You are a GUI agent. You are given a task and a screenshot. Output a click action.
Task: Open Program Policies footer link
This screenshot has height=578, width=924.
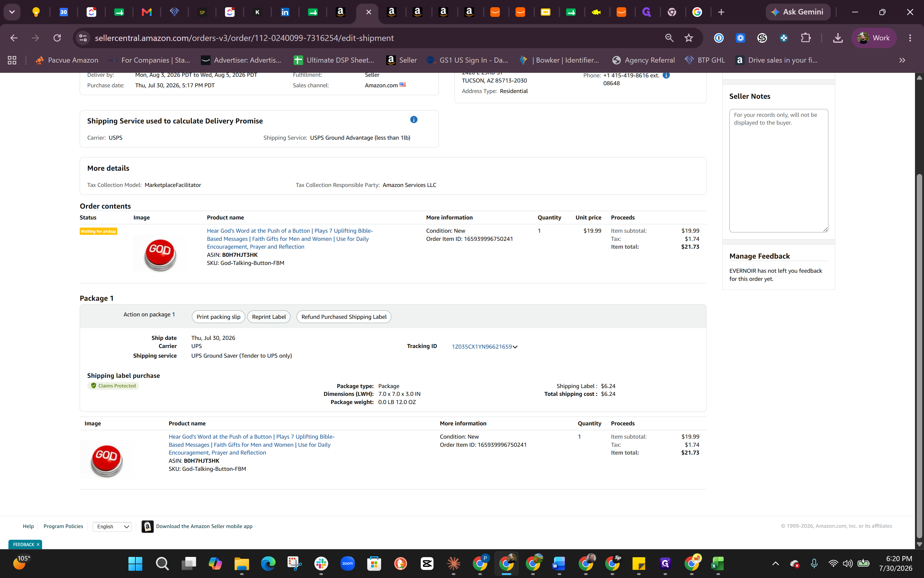click(x=63, y=526)
